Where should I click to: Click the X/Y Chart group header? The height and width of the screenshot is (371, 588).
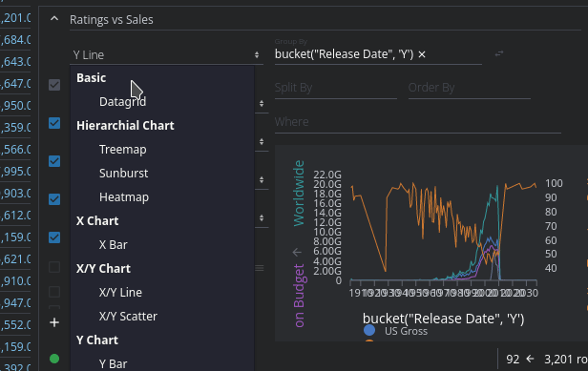tap(103, 269)
